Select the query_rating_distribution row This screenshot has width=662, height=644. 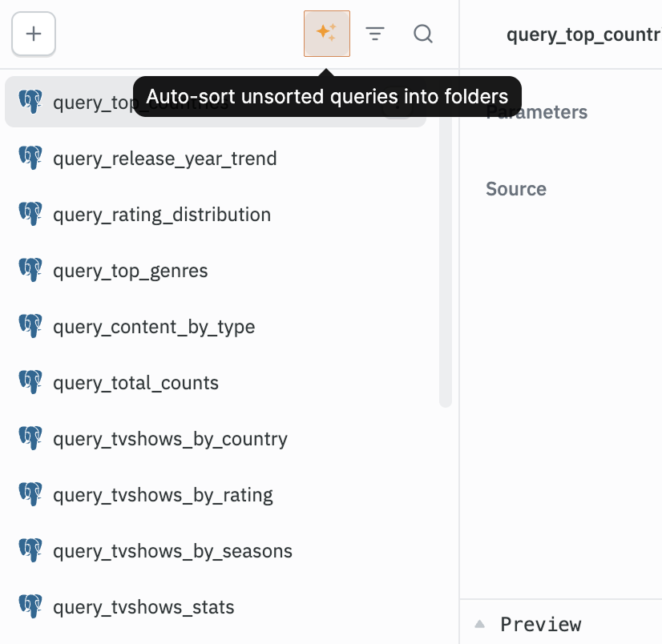click(216, 215)
